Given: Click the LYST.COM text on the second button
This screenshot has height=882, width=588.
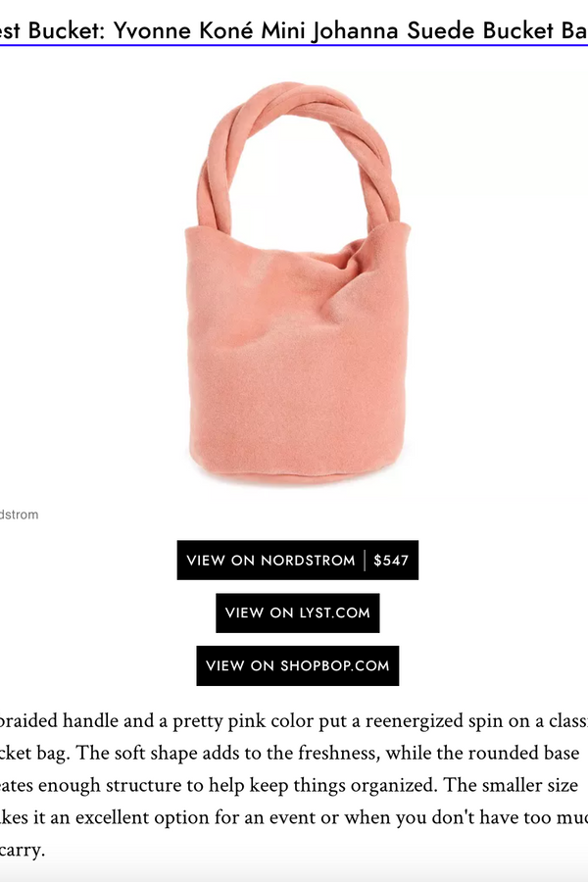Looking at the screenshot, I should coord(334,613).
